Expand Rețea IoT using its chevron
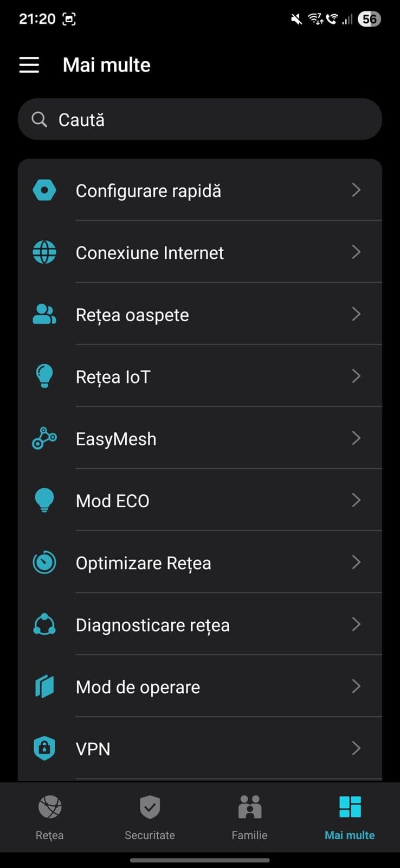Viewport: 400px width, 868px height. (356, 376)
